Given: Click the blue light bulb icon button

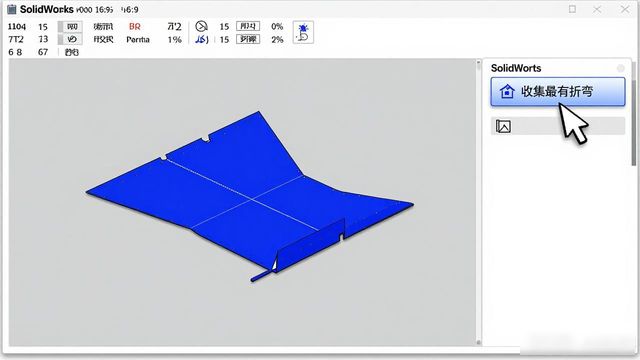Looking at the screenshot, I should click(303, 32).
